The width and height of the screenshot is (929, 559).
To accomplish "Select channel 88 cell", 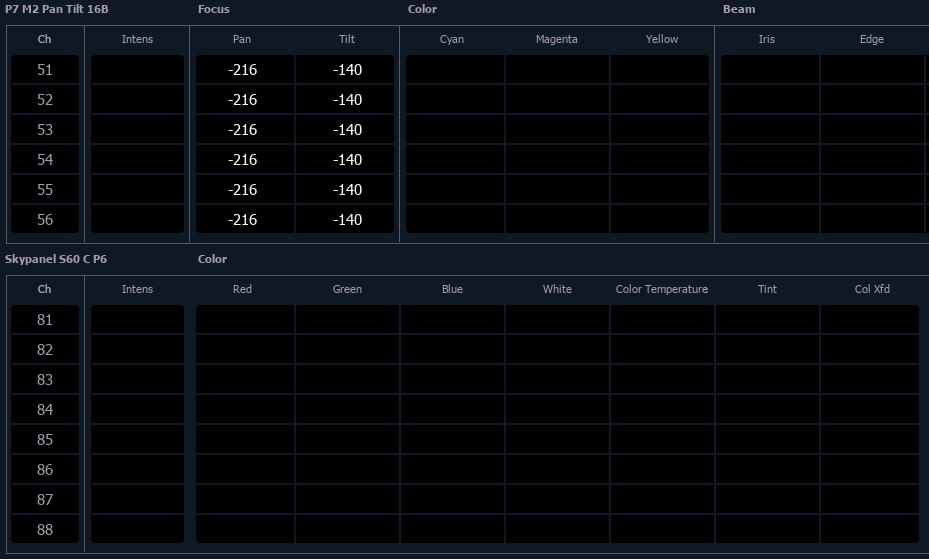I will click(x=45, y=529).
